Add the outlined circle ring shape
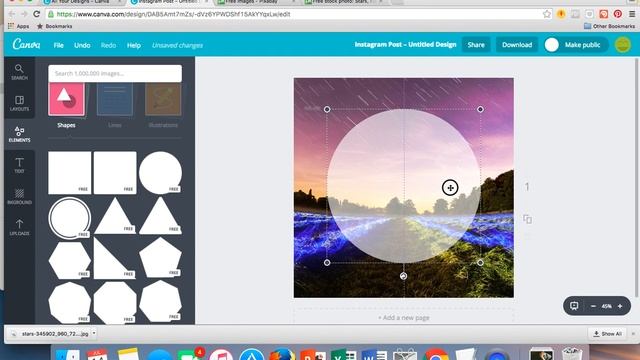 pyautogui.click(x=69, y=218)
